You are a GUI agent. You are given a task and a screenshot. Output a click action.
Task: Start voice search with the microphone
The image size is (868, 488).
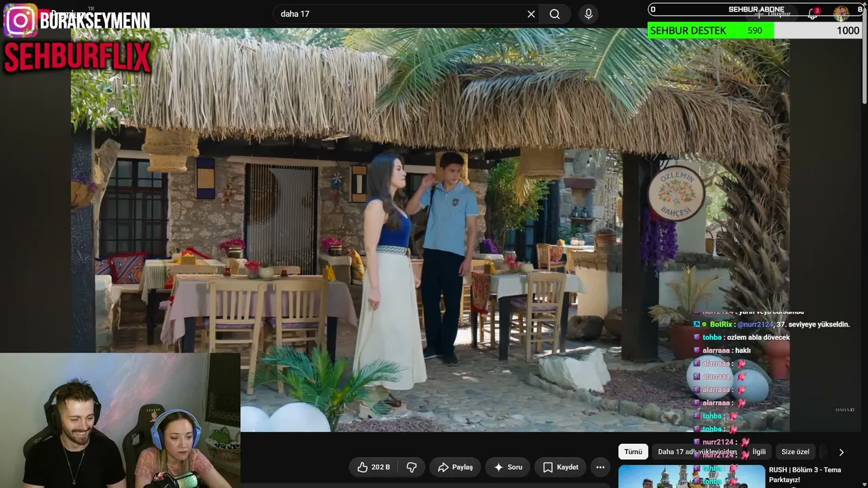[x=588, y=14]
